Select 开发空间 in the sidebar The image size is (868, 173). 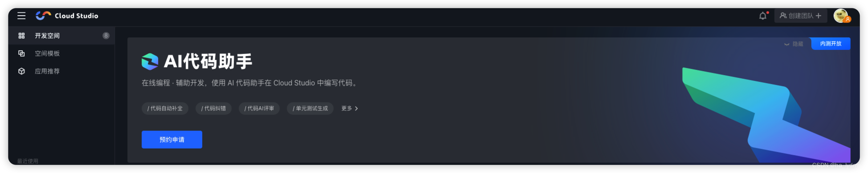(x=61, y=36)
